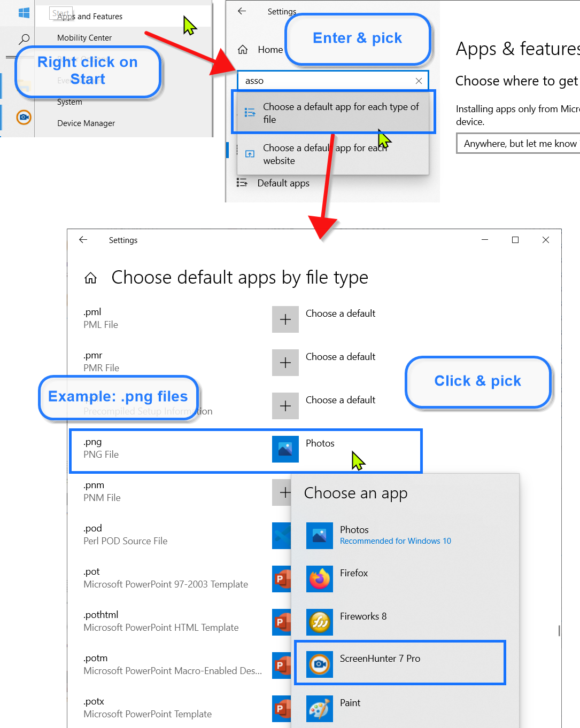
Task: Click Device Manager in Start context menu
Action: 86,123
